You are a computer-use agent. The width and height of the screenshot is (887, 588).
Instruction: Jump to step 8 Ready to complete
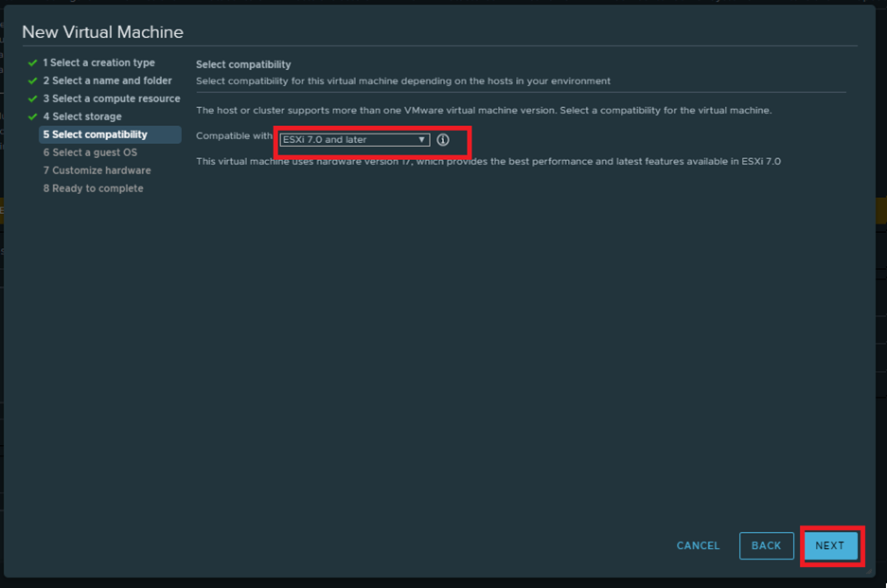(94, 188)
